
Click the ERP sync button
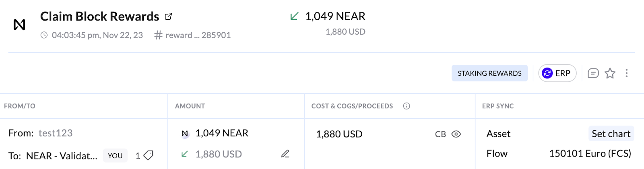click(x=557, y=73)
